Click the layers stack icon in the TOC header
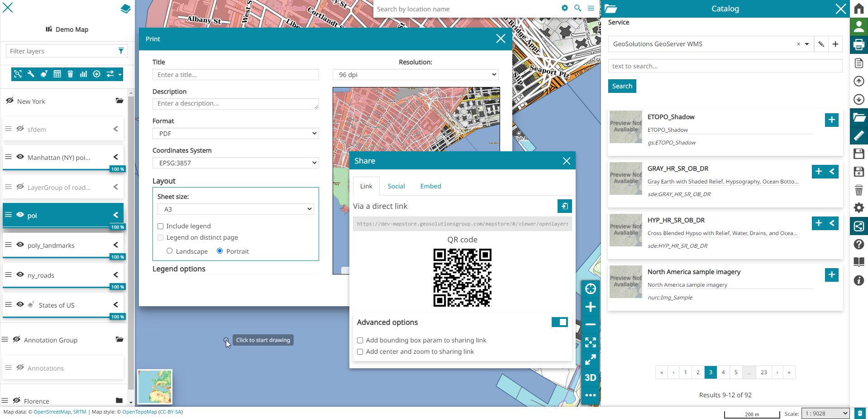The image size is (868, 419). [x=125, y=9]
